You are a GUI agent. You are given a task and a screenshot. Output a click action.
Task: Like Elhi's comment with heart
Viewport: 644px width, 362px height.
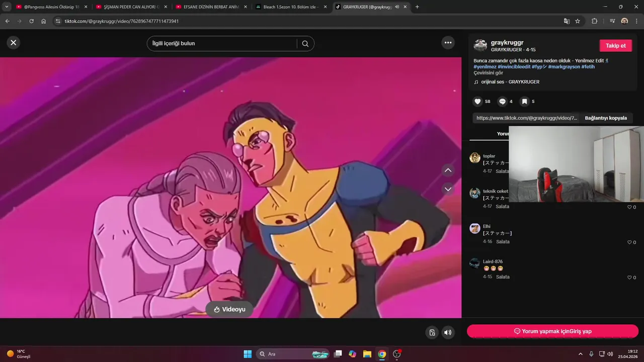(x=629, y=242)
